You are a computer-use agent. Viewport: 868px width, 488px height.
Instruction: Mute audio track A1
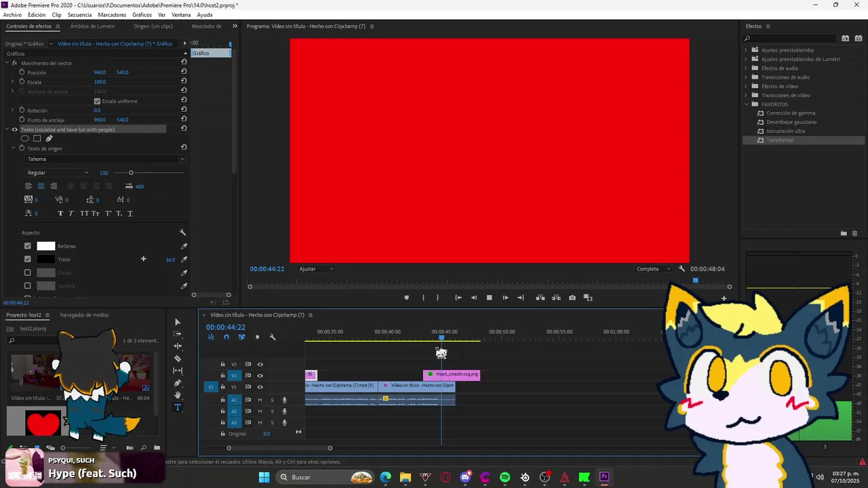click(x=260, y=400)
